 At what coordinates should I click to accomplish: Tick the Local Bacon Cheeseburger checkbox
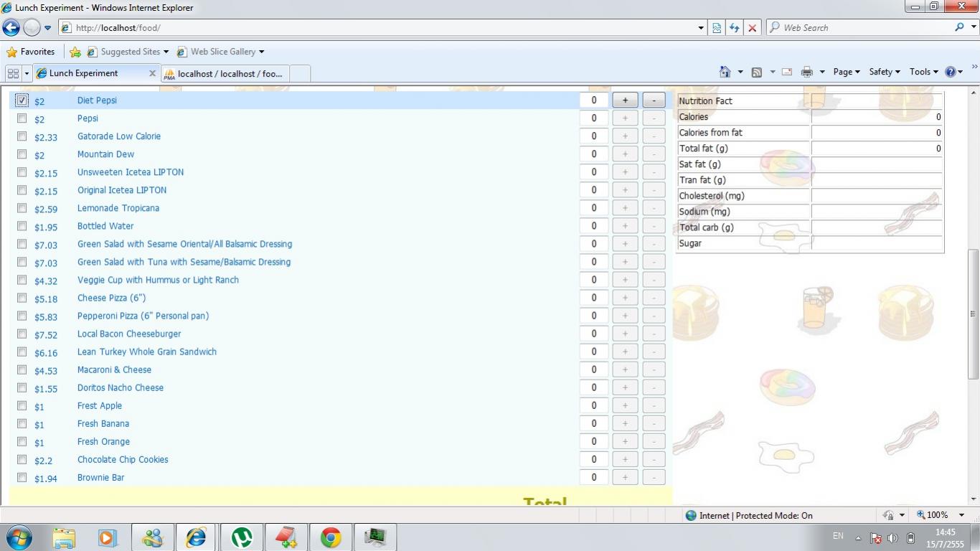click(x=22, y=334)
